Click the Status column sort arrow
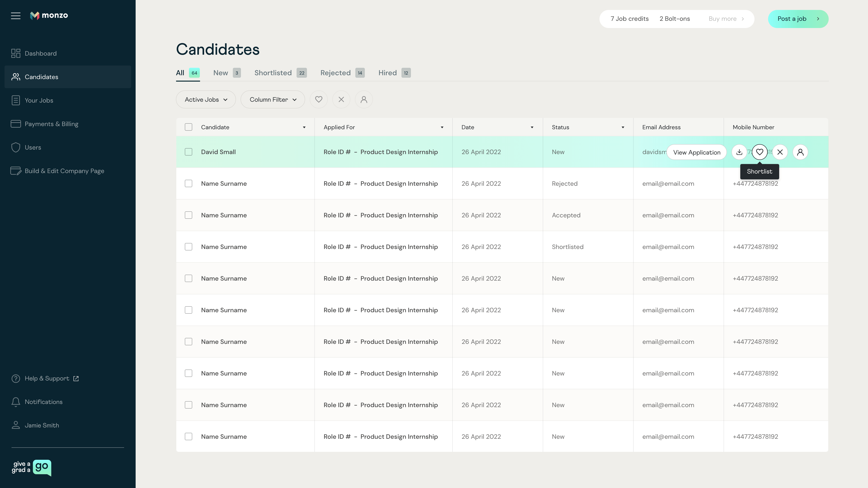868x488 pixels. (x=623, y=127)
